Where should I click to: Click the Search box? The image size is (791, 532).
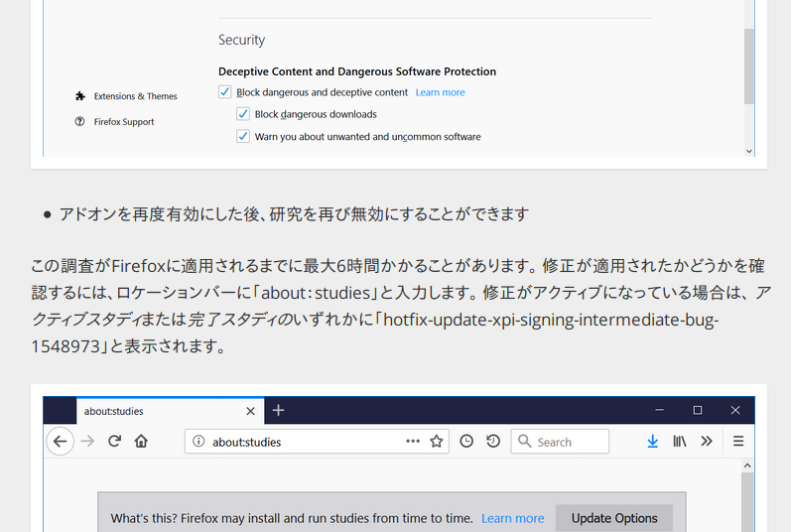tap(560, 442)
